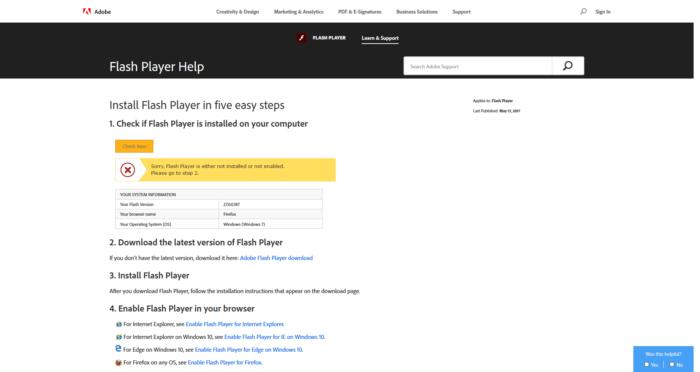Image resolution: width=700 pixels, height=372 pixels.
Task: Click the icon beside the Internet Explorer on Windows 10 row
Action: tap(119, 337)
